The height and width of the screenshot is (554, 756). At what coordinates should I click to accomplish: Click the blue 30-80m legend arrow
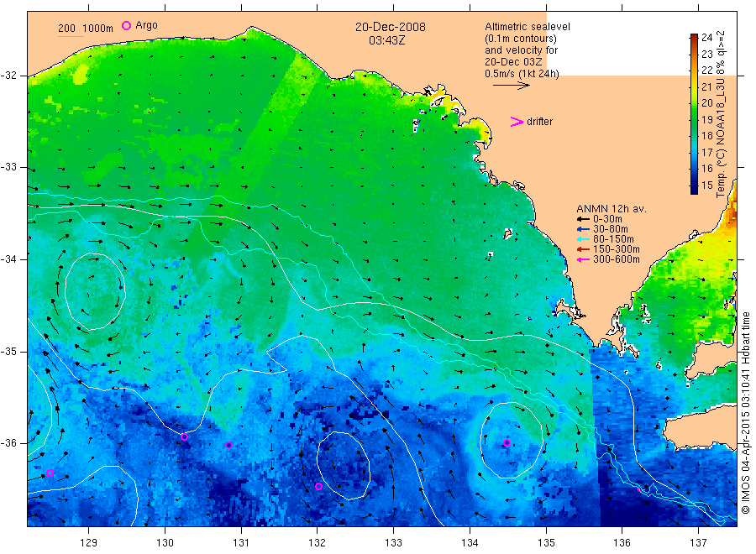584,229
